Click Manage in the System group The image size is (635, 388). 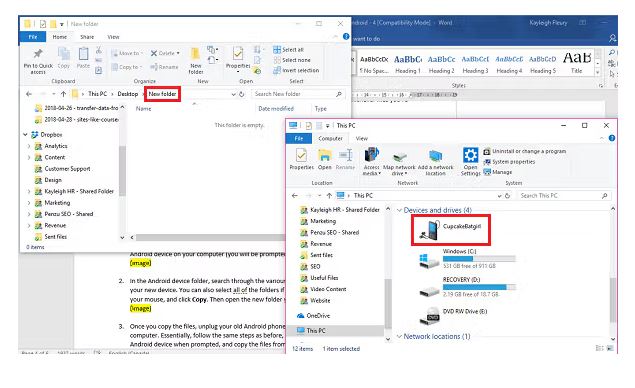tap(498, 172)
